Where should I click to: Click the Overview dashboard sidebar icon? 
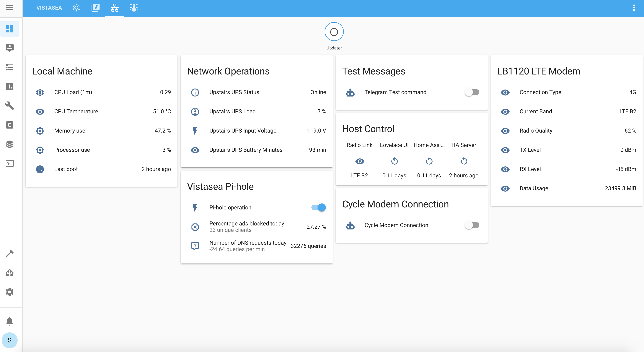coord(10,29)
